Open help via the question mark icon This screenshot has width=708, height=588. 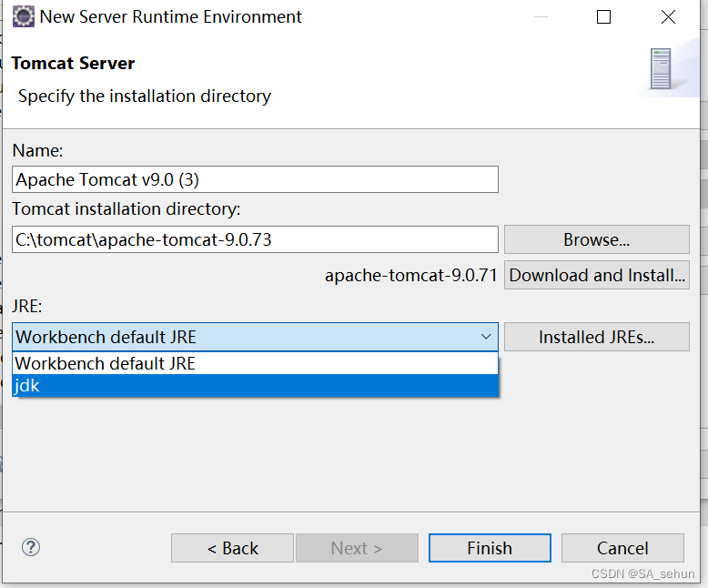click(31, 547)
